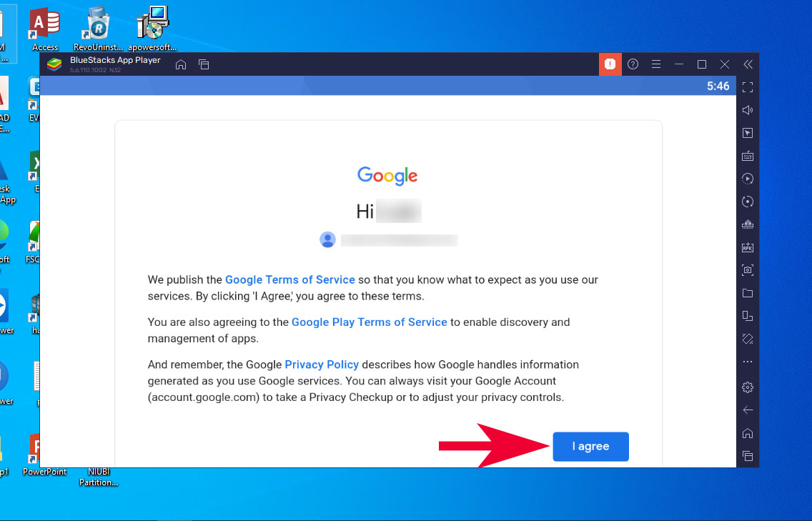
Task: Open the multi-instance tabs icon in title bar
Action: pyautogui.click(x=204, y=65)
